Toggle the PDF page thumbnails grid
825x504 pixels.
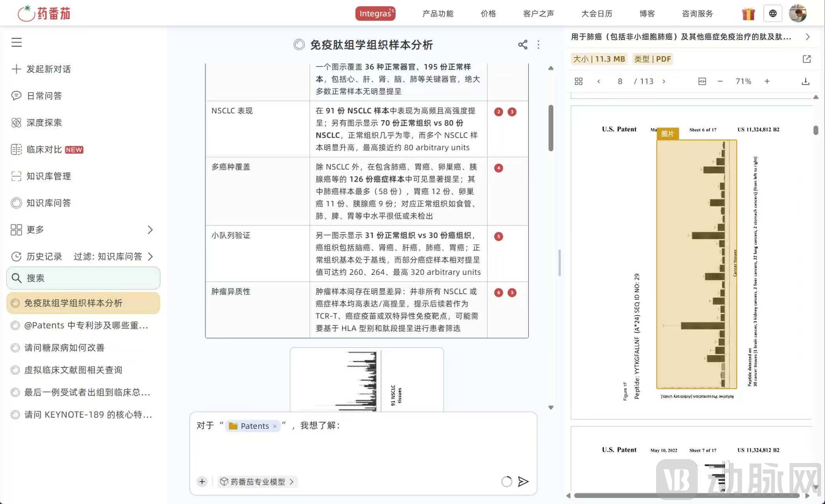(578, 81)
